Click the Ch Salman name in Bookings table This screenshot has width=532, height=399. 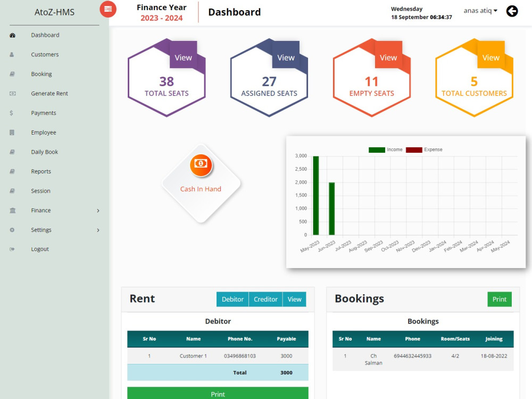click(x=373, y=359)
